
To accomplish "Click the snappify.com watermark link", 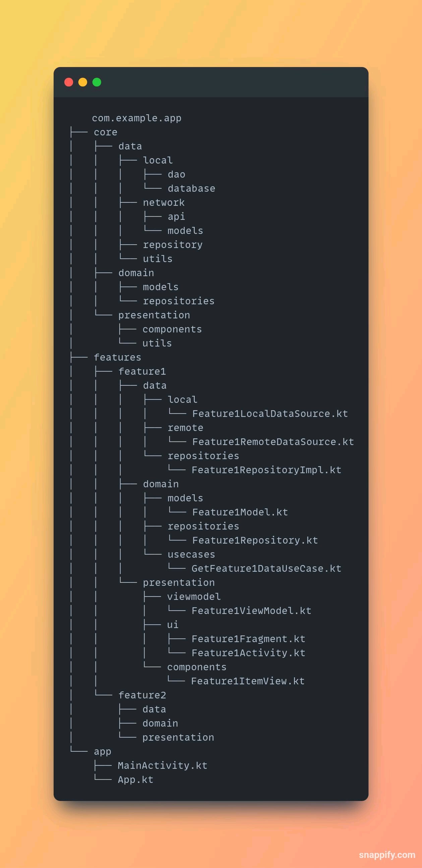I will click(x=387, y=855).
